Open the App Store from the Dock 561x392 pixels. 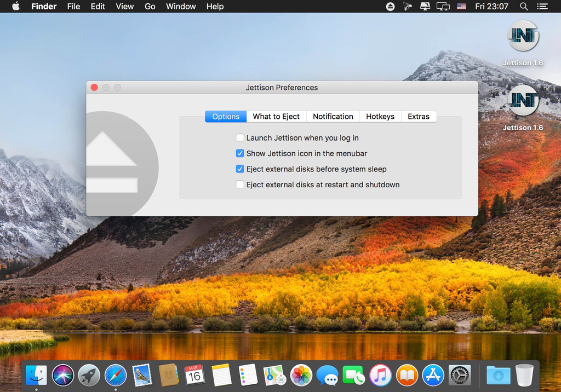[x=433, y=375]
